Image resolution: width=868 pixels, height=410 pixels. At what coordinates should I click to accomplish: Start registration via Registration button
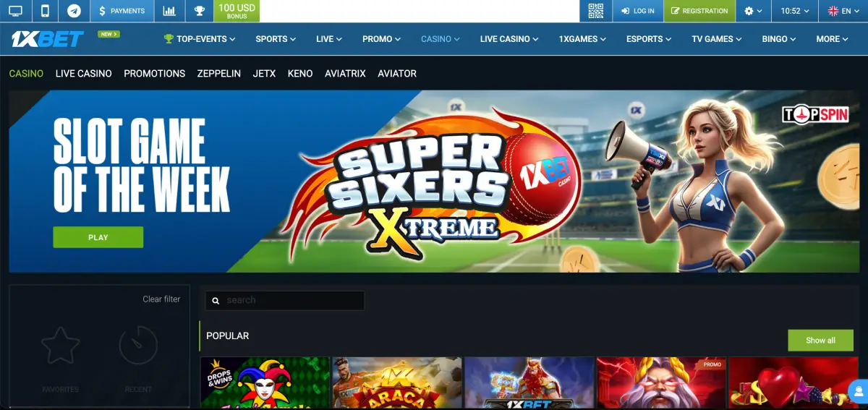click(699, 11)
